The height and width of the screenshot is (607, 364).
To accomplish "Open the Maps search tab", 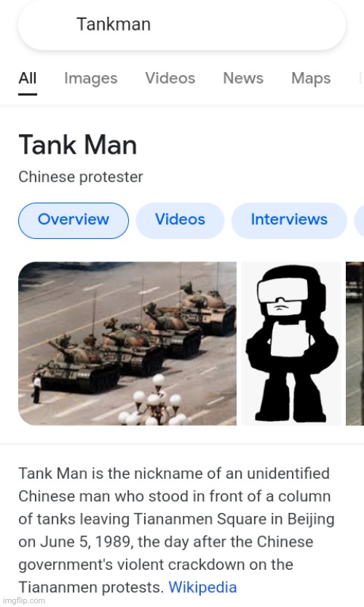I will (x=311, y=79).
